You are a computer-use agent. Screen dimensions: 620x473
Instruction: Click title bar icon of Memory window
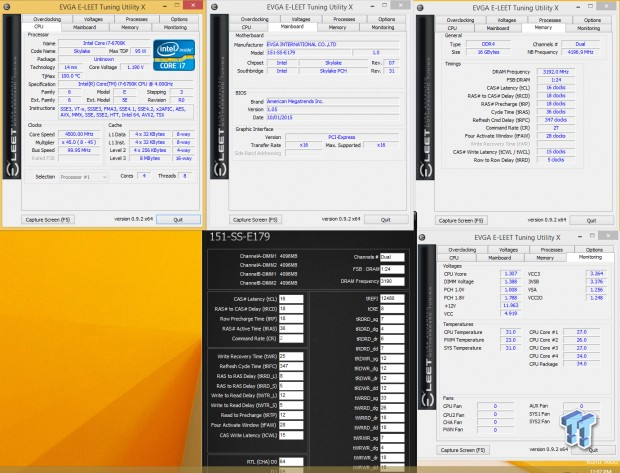pyautogui.click(x=420, y=8)
